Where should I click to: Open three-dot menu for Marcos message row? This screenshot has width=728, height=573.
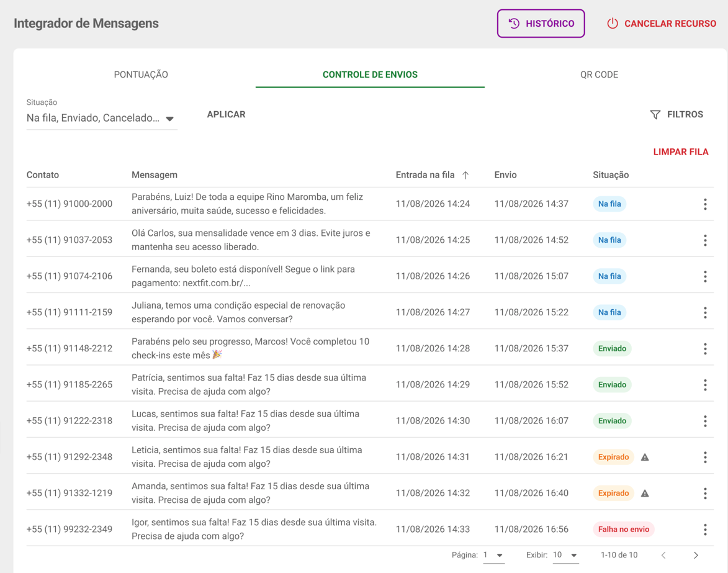pyautogui.click(x=705, y=349)
